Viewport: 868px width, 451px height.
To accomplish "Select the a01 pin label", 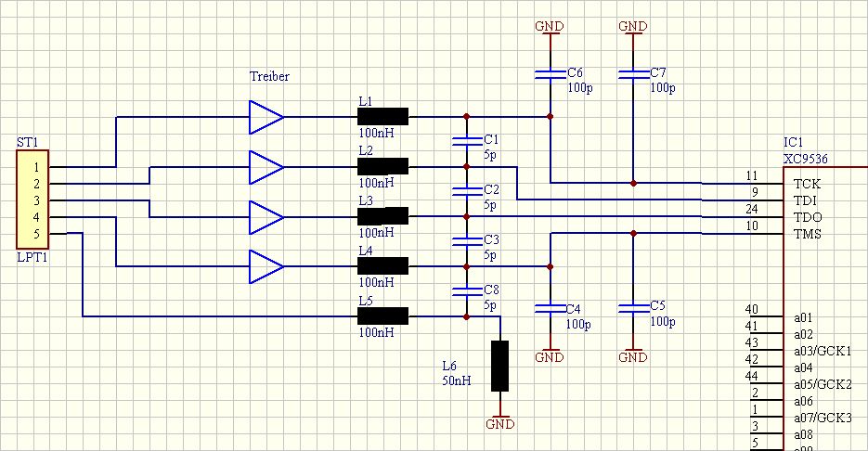I will click(x=803, y=317).
